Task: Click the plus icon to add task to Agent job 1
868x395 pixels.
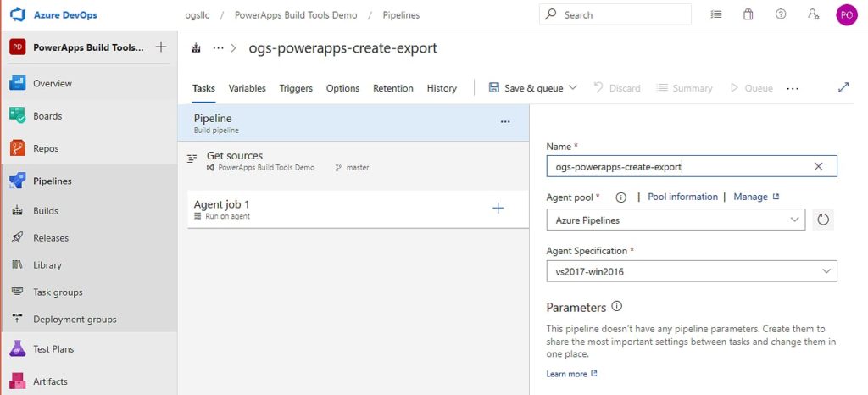Action: [498, 209]
